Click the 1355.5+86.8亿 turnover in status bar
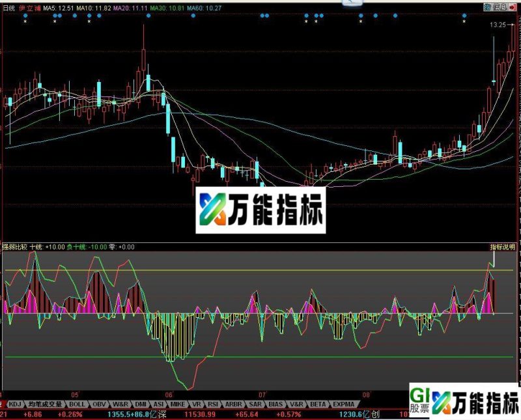 coord(132,414)
